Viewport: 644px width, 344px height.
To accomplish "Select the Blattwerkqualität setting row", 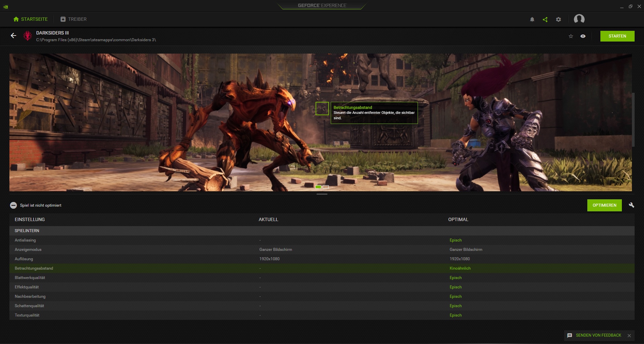I will click(x=322, y=278).
